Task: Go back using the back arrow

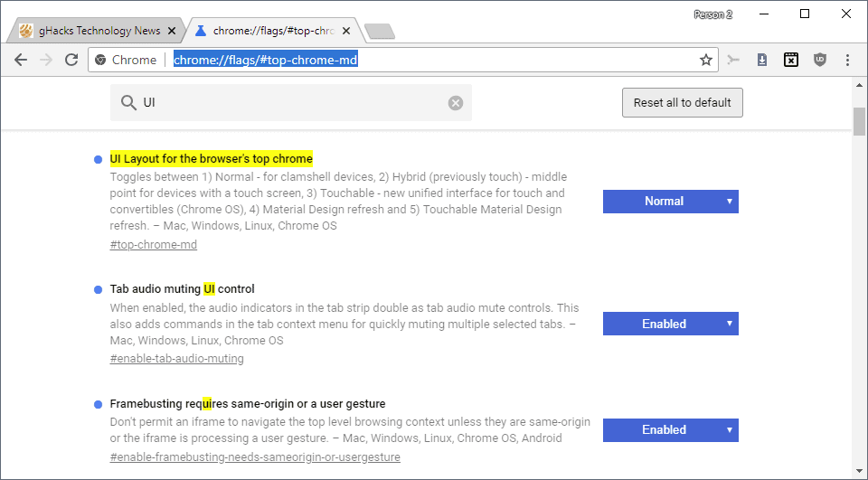Action: click(21, 60)
